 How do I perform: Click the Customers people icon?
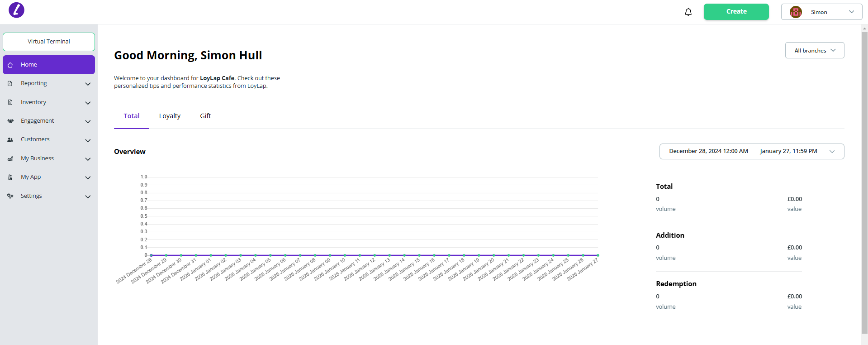point(10,140)
